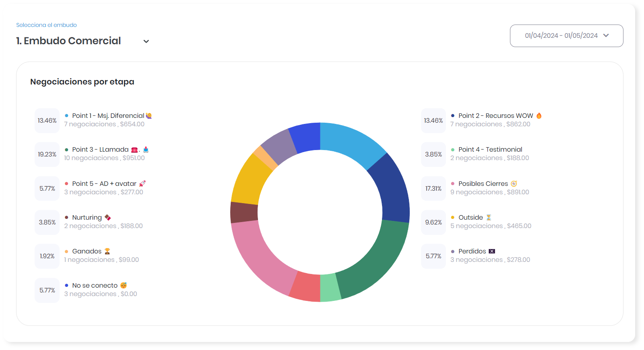Click "1 negociaciones , $99.00" under Ganados

click(101, 260)
